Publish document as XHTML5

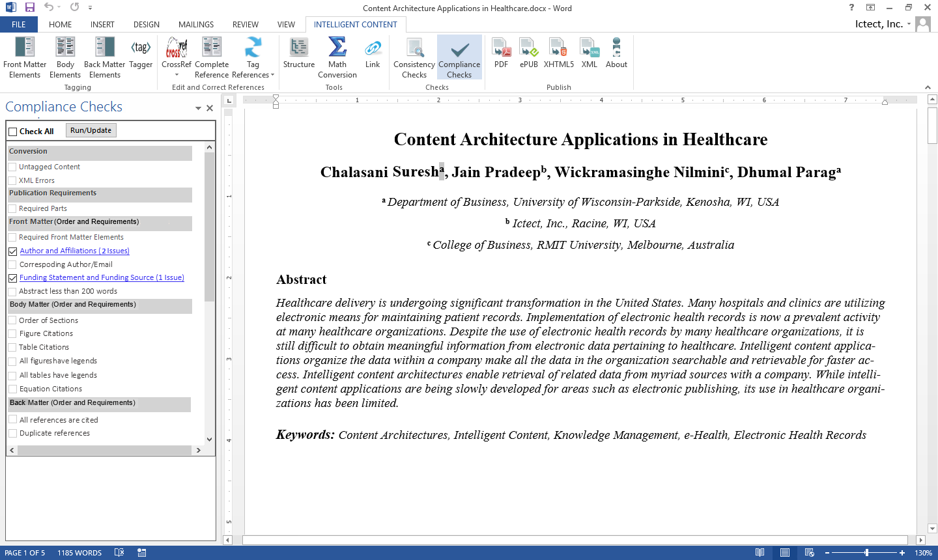(x=559, y=53)
